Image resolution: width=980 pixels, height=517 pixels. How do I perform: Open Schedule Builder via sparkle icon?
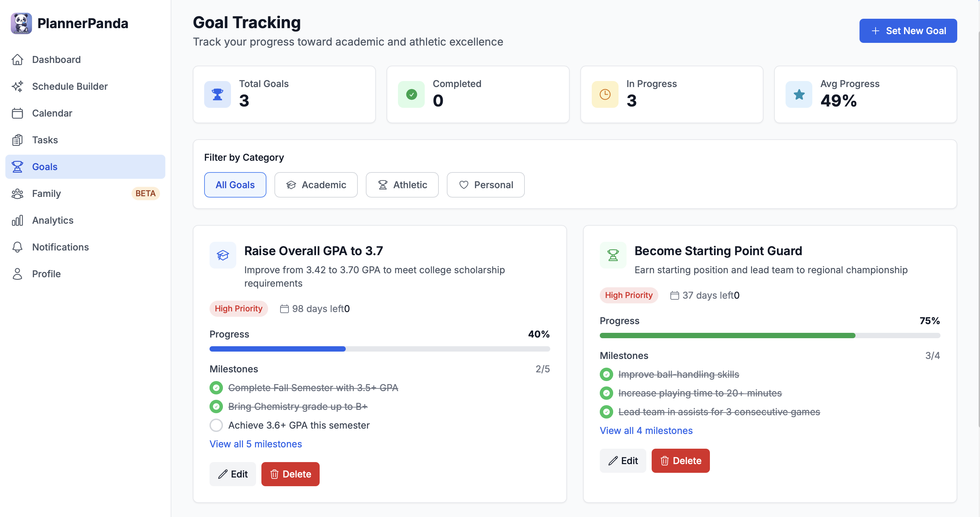pyautogui.click(x=17, y=86)
